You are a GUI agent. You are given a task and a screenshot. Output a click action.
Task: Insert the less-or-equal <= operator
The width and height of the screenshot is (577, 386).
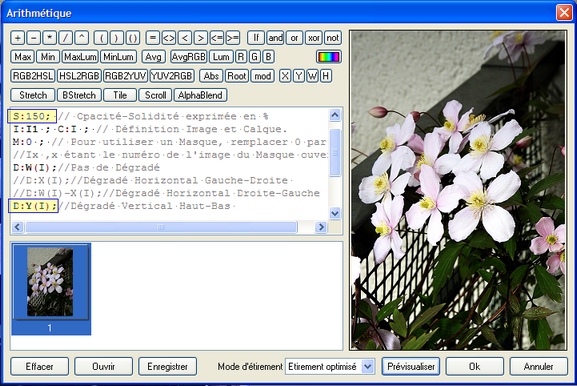pyautogui.click(x=217, y=38)
